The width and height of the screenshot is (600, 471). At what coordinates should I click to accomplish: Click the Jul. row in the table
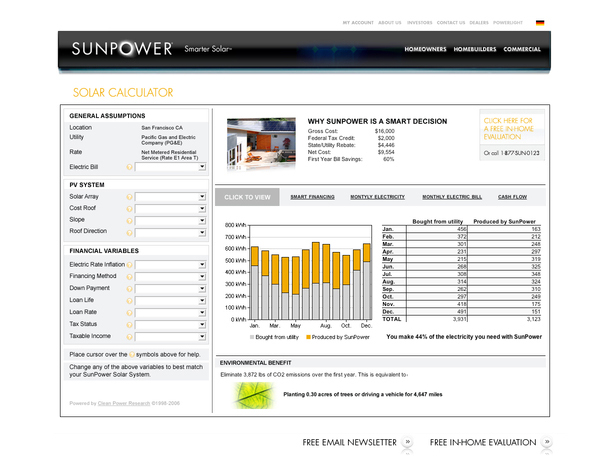(x=461, y=274)
